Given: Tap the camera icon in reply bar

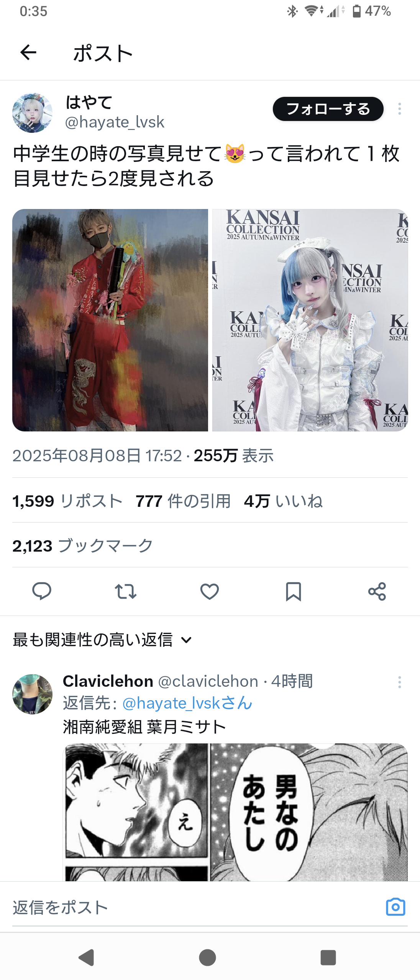Looking at the screenshot, I should [x=395, y=907].
